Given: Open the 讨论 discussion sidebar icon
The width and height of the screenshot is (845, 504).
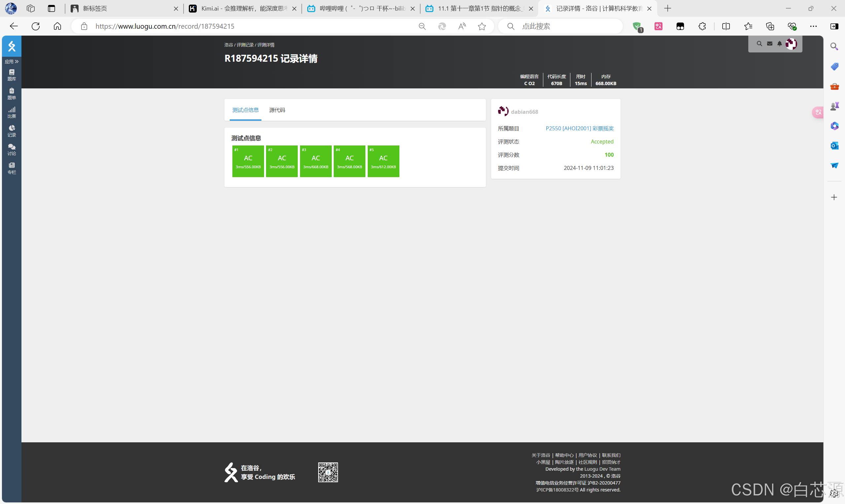Looking at the screenshot, I should 12,149.
